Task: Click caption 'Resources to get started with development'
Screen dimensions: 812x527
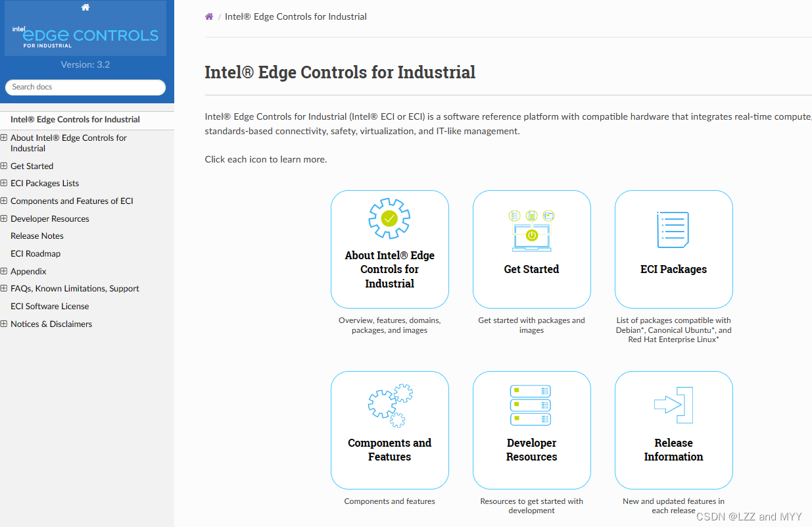Action: (x=531, y=506)
